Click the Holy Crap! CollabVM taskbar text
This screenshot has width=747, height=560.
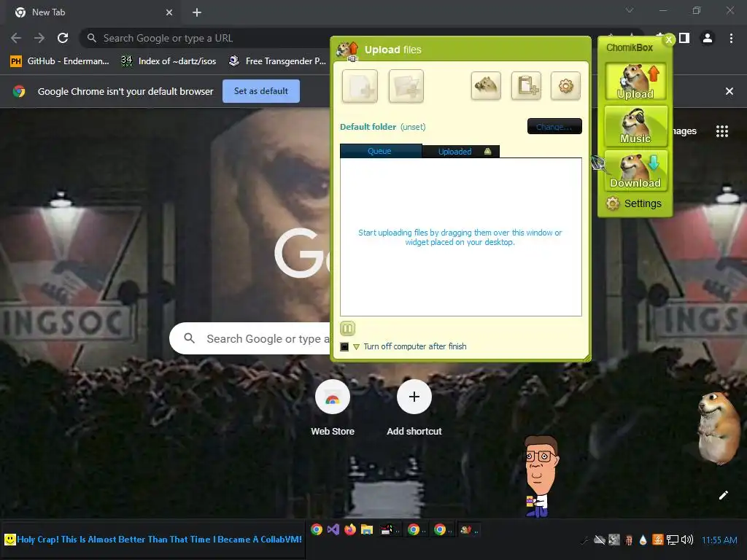tap(160, 540)
